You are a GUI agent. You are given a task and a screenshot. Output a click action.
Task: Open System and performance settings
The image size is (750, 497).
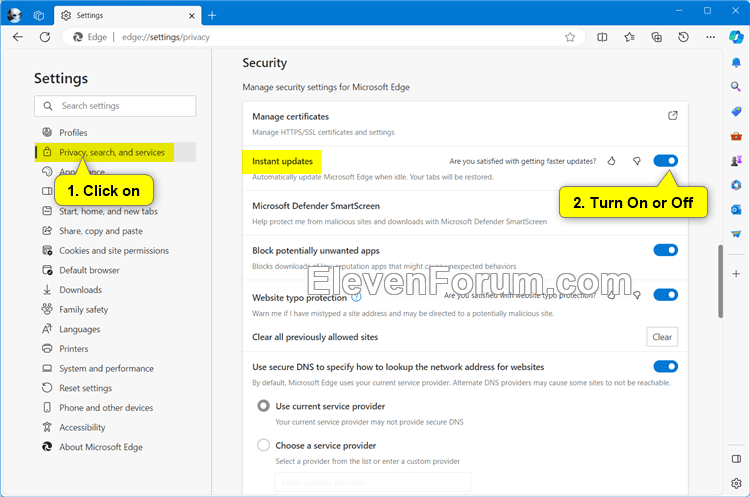click(x=115, y=368)
